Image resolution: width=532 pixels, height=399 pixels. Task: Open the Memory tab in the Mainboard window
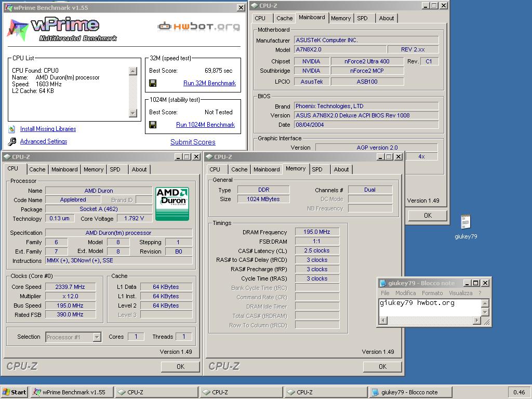[x=341, y=18]
